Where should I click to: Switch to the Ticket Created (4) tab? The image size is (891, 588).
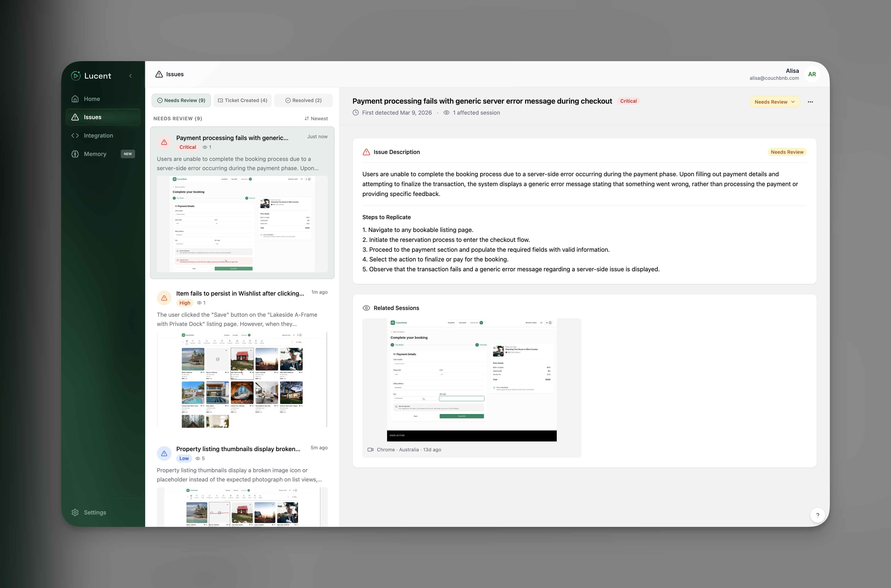click(243, 100)
